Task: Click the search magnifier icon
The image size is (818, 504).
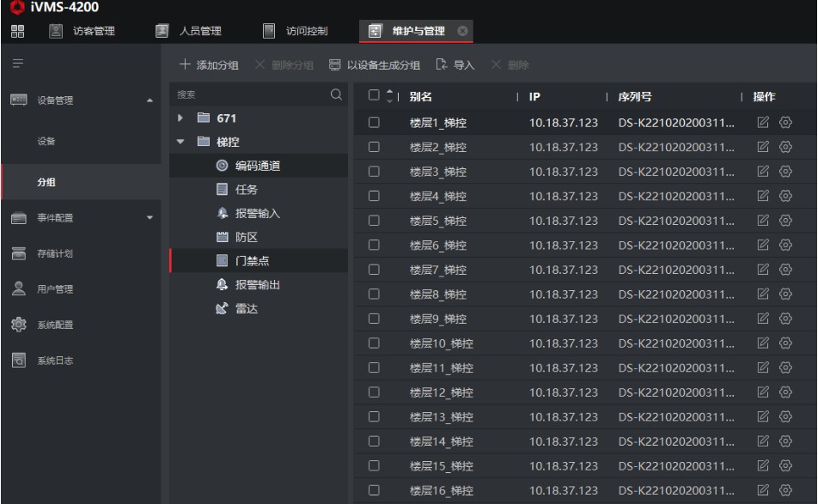Action: coord(337,94)
